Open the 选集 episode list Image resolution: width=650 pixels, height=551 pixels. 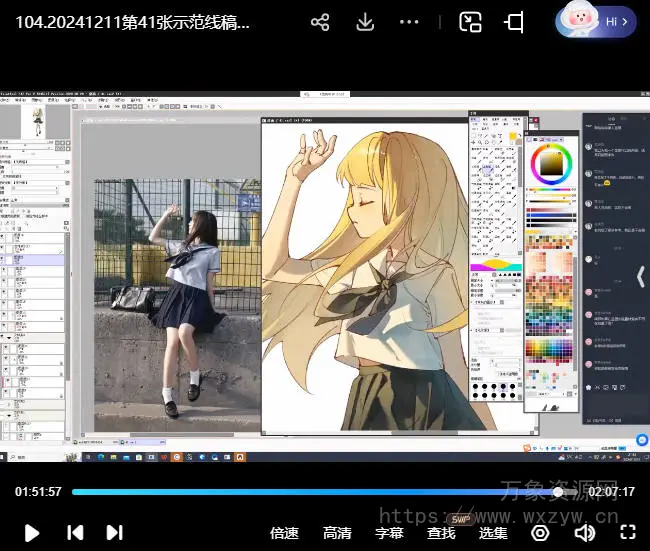point(493,533)
